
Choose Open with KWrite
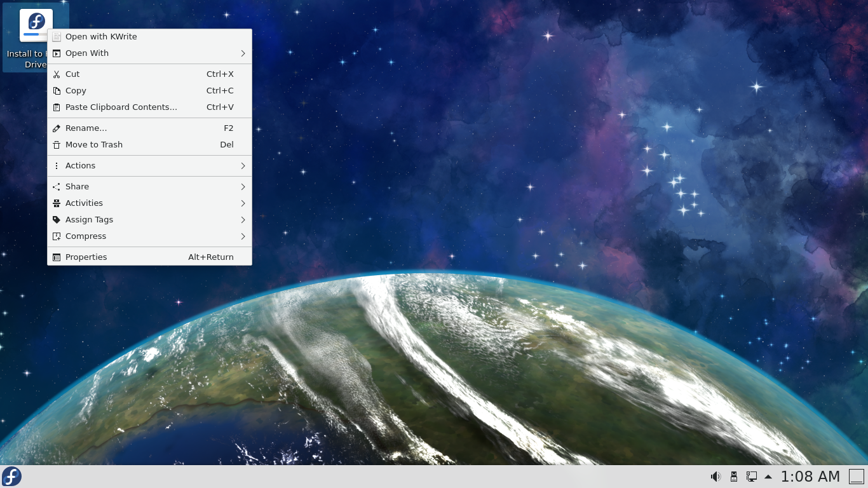149,37
